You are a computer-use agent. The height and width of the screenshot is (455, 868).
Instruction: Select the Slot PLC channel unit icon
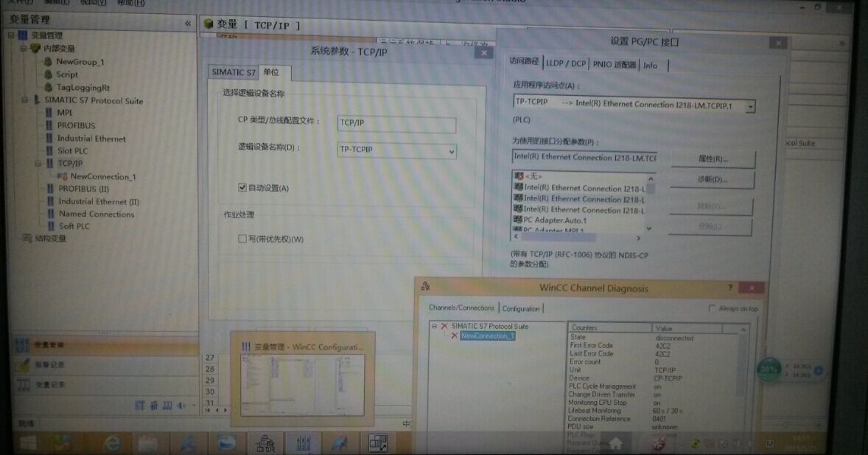click(x=49, y=150)
